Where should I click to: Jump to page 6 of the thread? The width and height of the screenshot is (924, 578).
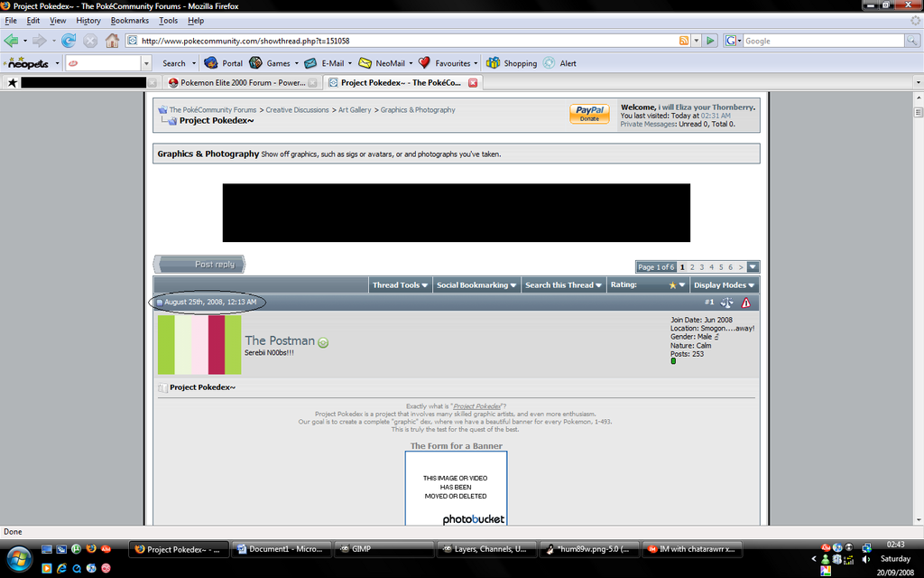click(731, 267)
